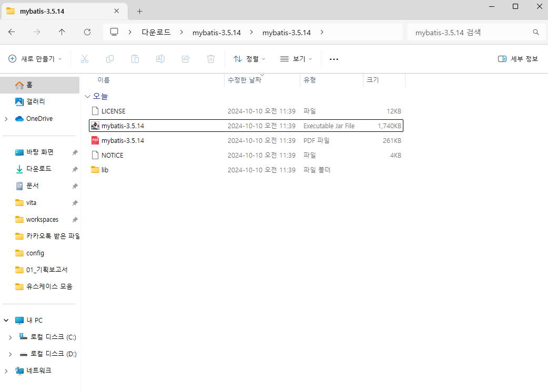Open Gallery (갤러리) in sidebar
Viewport: 548px width, 392px height.
pos(39,101)
